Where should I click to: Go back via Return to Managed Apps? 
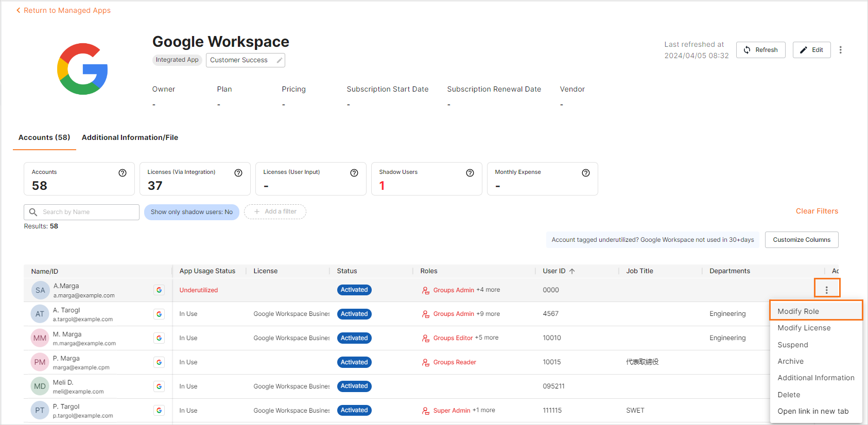click(63, 10)
